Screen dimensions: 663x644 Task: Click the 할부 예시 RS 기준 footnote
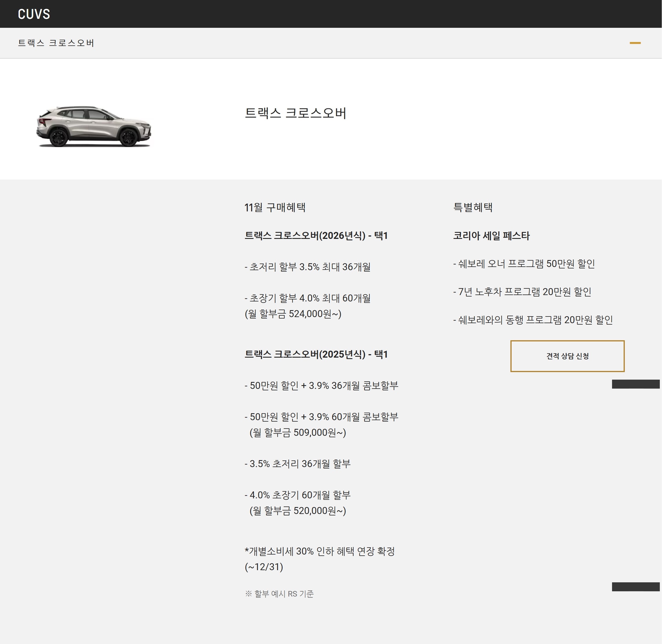(279, 594)
